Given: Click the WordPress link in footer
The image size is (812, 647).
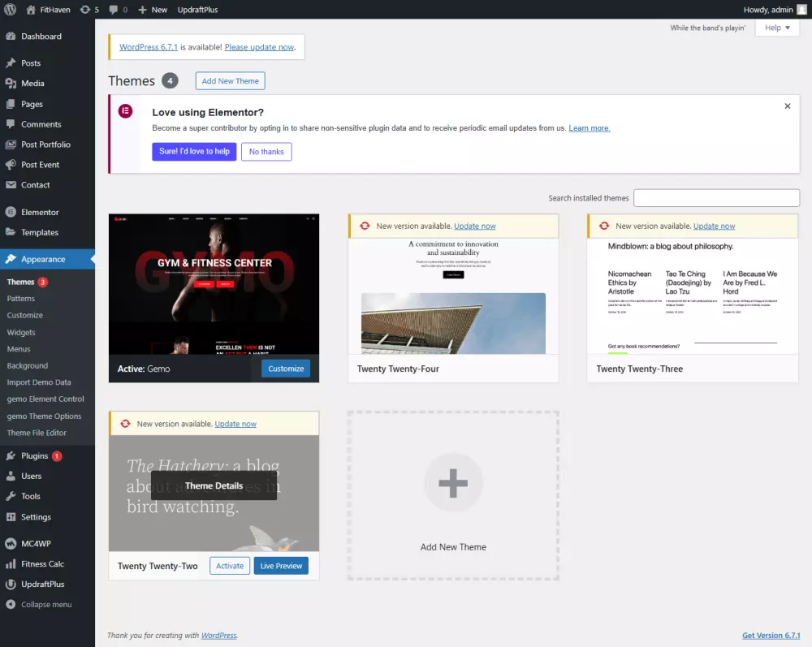Looking at the screenshot, I should point(219,635).
